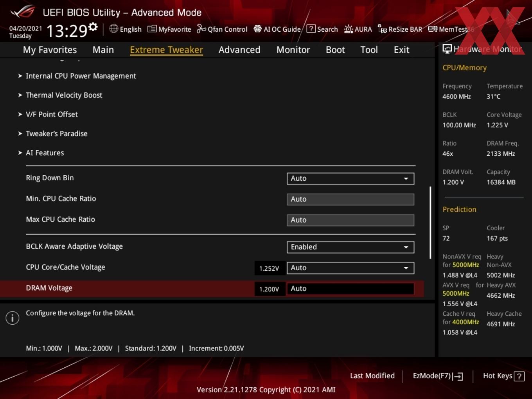Click the Hardware Monitor screen icon
This screenshot has width=532, height=399.
point(447,49)
